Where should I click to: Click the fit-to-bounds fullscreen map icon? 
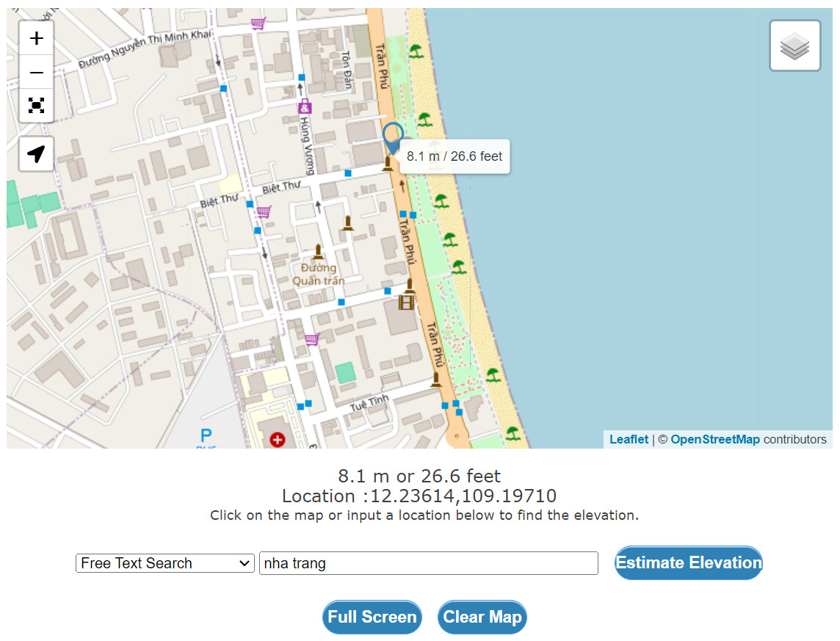[x=36, y=105]
